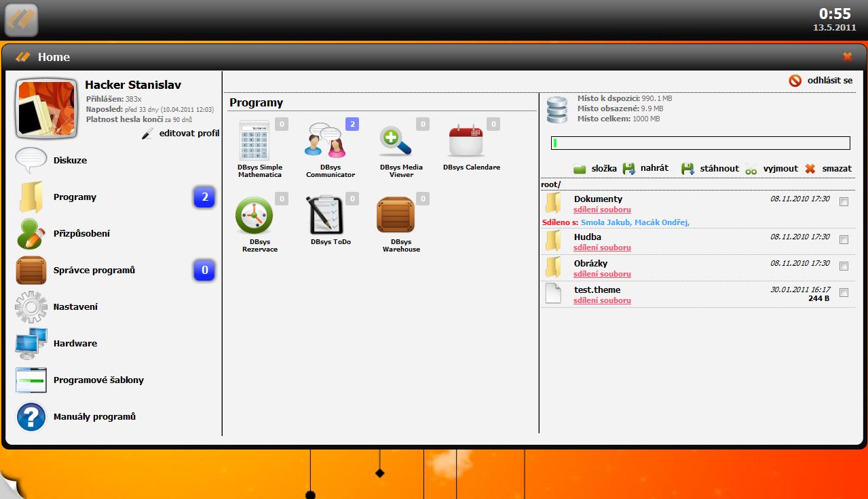Click the storage usage progress bar

tap(700, 143)
